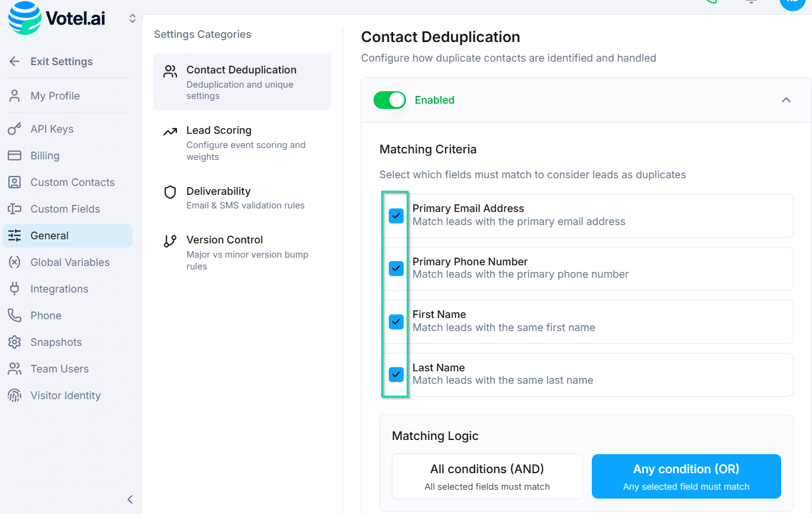
Task: Turn off the Enabled deduplication switch
Action: click(389, 100)
